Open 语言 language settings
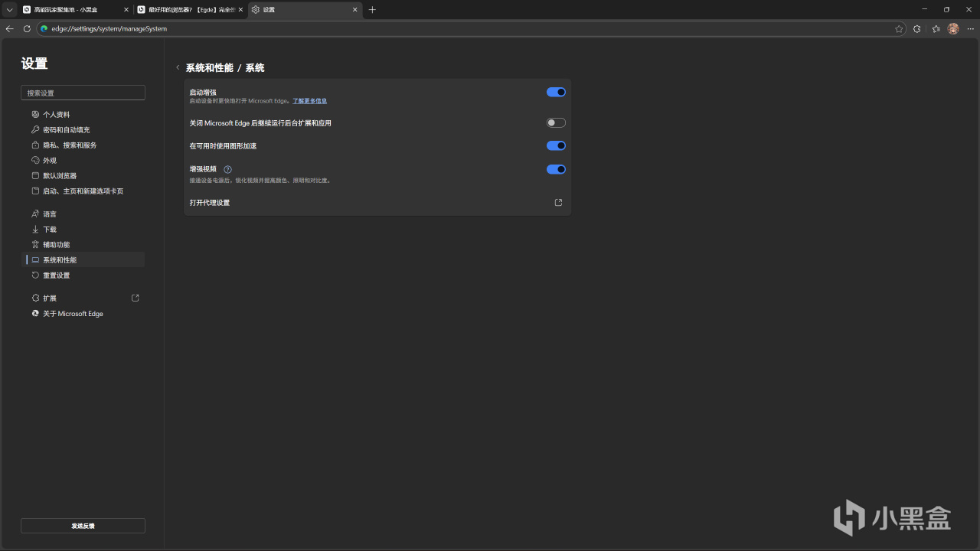Viewport: 980px width, 551px height. click(x=83, y=214)
